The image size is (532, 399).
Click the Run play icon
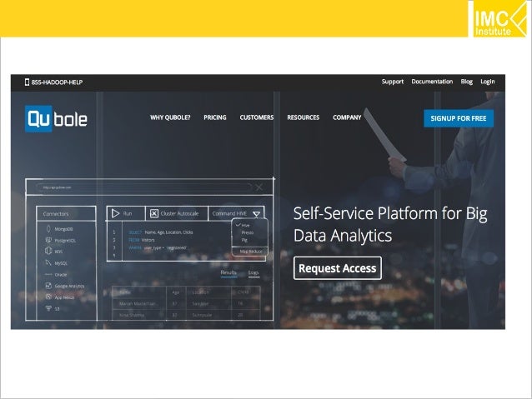coord(115,213)
